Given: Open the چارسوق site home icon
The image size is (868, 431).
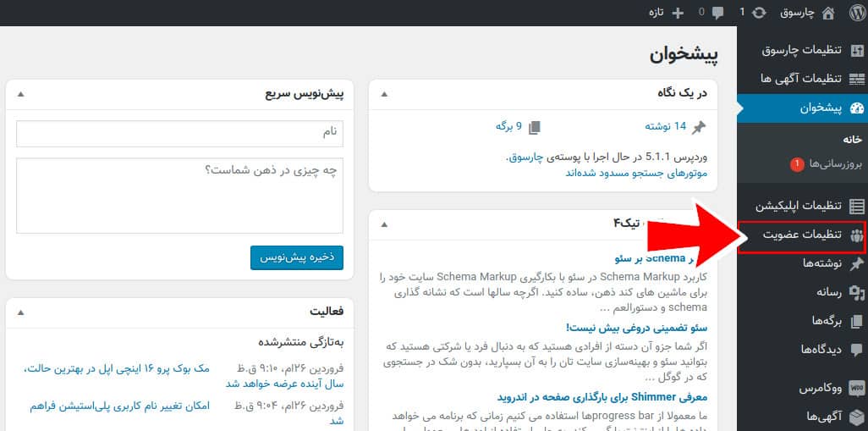Looking at the screenshot, I should click(828, 13).
